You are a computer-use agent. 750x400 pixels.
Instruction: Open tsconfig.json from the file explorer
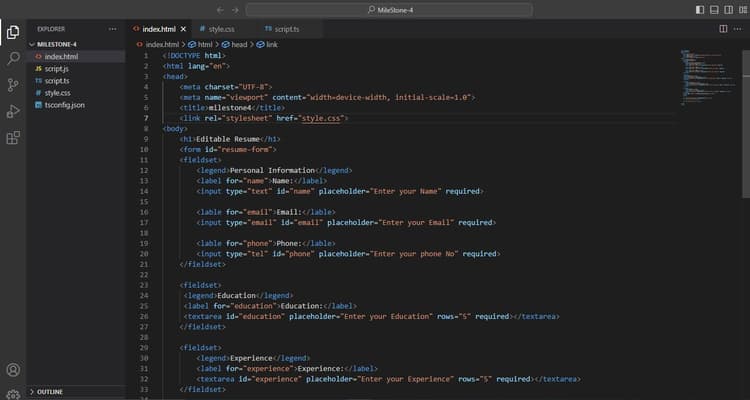(64, 104)
